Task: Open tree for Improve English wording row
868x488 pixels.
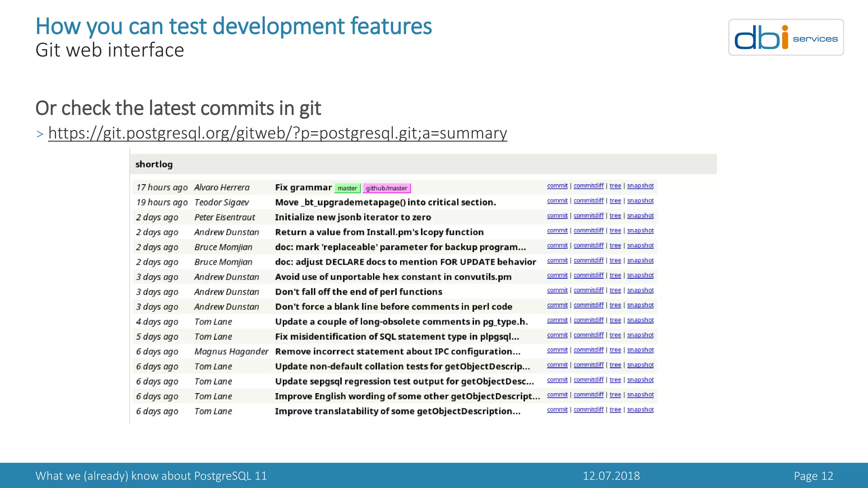Action: (x=615, y=394)
